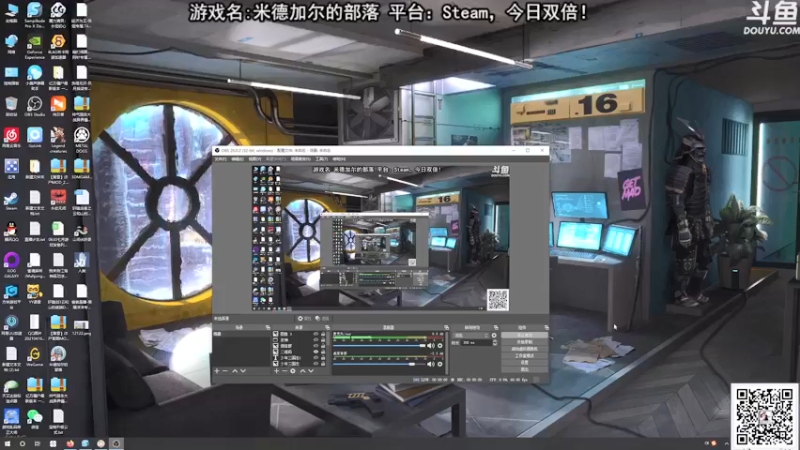
Task: Move scene up in OBS scenes panel
Action: point(235,371)
